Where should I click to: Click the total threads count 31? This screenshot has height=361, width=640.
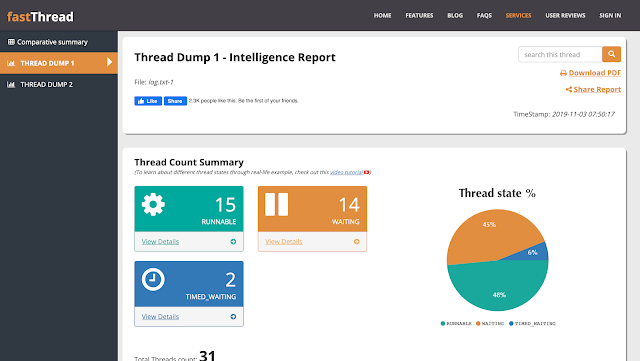click(207, 355)
